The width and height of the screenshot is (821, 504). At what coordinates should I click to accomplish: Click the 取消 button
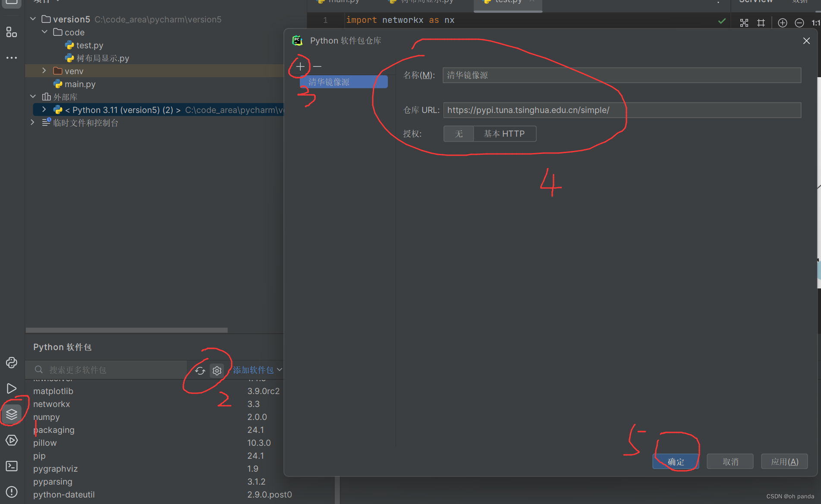[x=730, y=462]
